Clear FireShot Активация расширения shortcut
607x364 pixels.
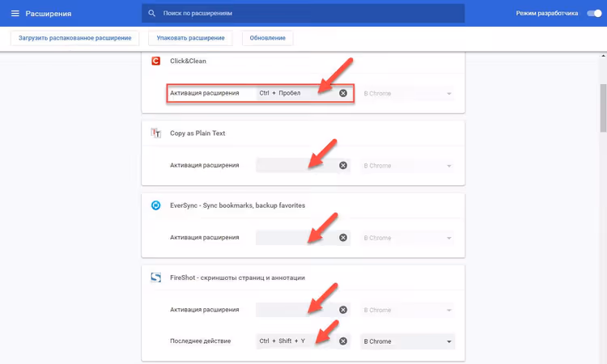coord(343,310)
